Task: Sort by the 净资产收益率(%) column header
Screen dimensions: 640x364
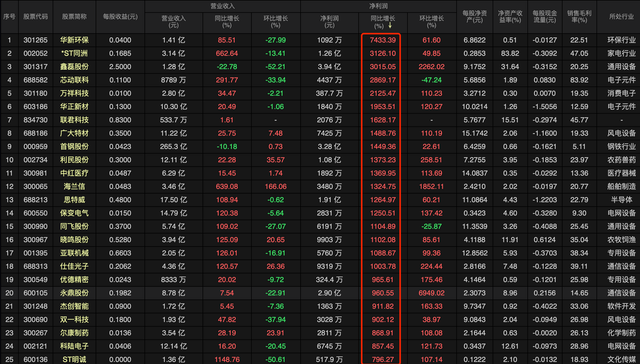Action: [510, 17]
